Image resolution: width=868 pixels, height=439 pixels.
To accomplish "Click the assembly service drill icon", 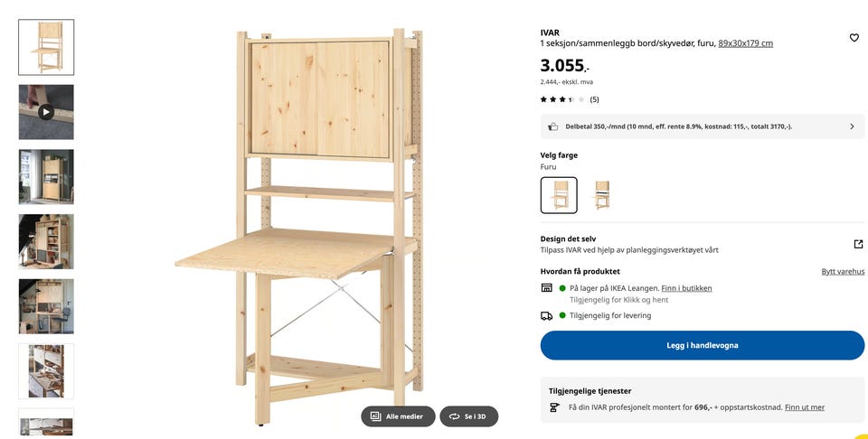I will 554,407.
